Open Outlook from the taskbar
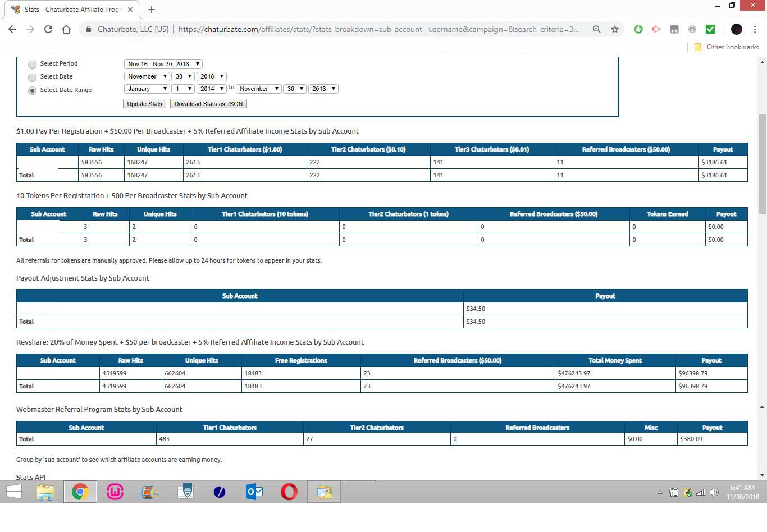 (254, 492)
